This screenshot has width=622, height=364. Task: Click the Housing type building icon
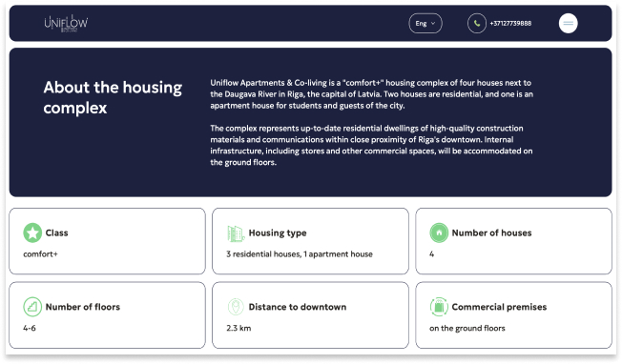tap(236, 233)
